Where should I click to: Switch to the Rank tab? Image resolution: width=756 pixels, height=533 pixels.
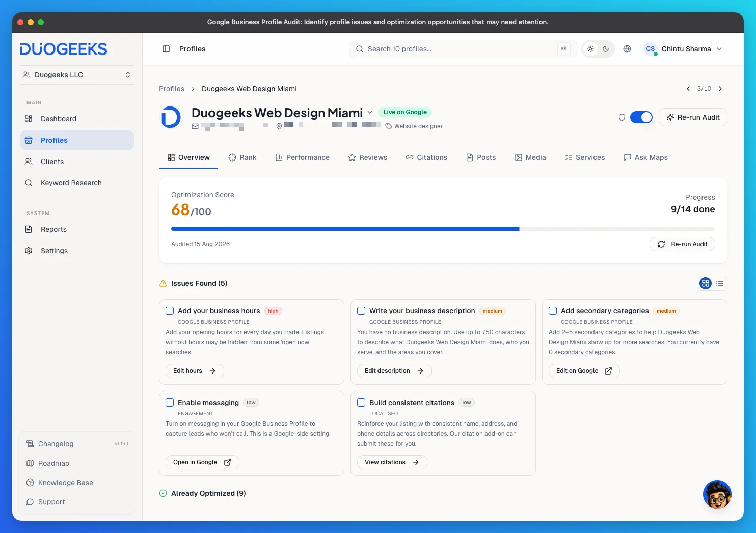242,157
